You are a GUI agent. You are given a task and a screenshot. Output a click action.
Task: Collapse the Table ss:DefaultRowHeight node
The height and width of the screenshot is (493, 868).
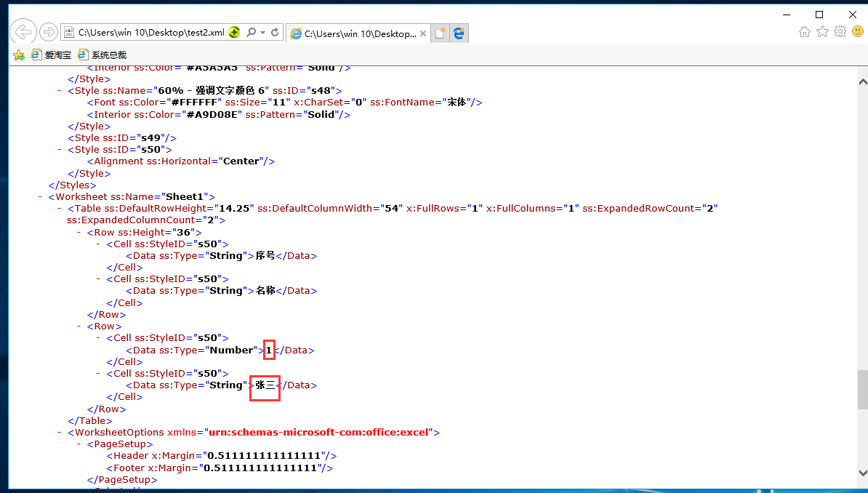pyautogui.click(x=59, y=208)
